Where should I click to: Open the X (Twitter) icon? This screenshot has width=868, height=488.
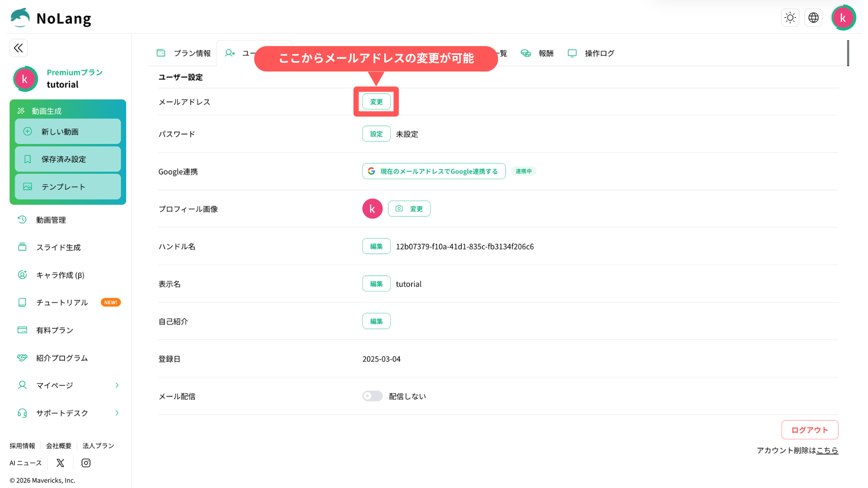pos(60,463)
